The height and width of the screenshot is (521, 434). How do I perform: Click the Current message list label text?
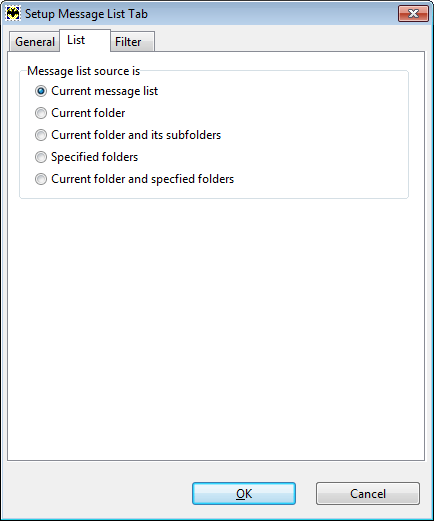tap(104, 91)
